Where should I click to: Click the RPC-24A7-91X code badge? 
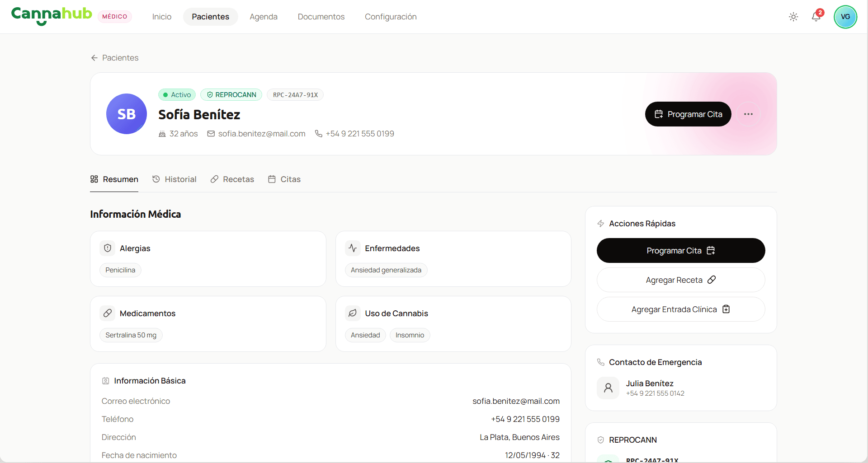coord(295,95)
